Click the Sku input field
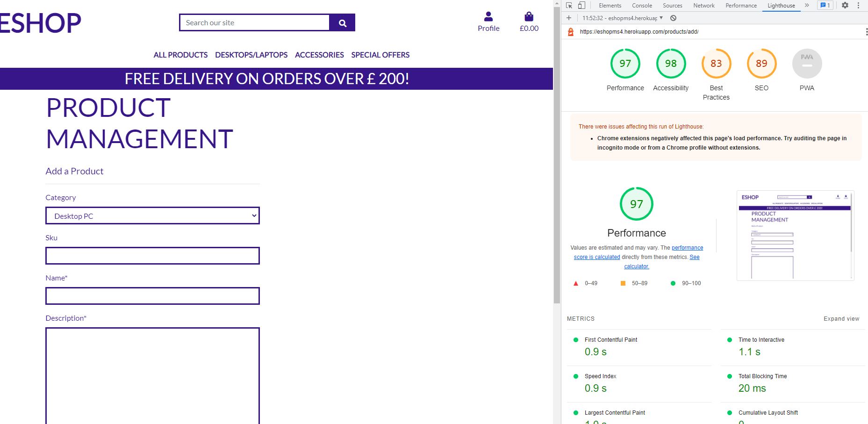868x424 pixels. pyautogui.click(x=152, y=256)
